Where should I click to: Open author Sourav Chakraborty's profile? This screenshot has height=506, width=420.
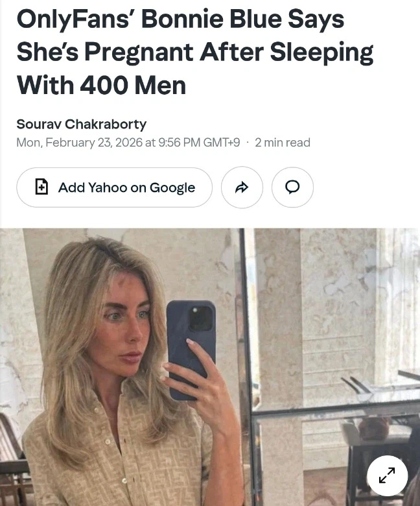[x=82, y=124]
